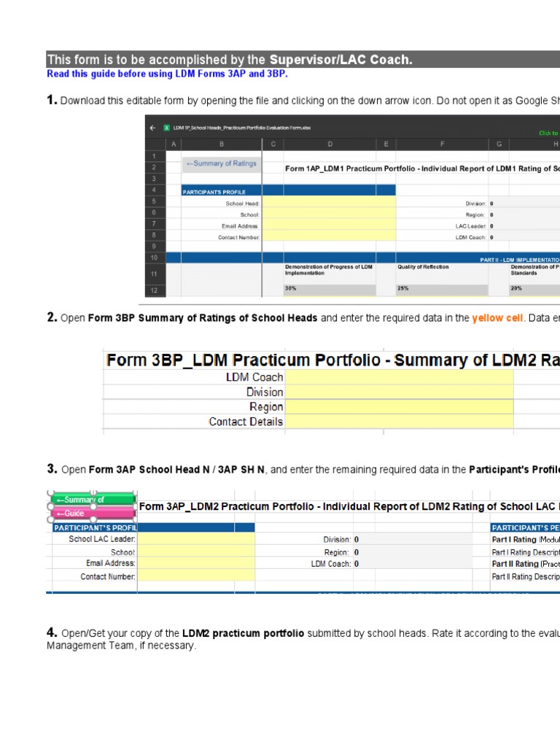Click the yellow cell beside 'School:' in Form 3AP
This screenshot has height=747, width=560.
coord(195,551)
